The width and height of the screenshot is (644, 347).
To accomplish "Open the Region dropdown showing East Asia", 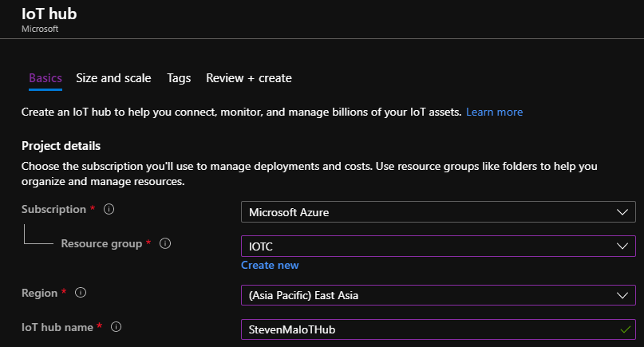I will tap(438, 295).
